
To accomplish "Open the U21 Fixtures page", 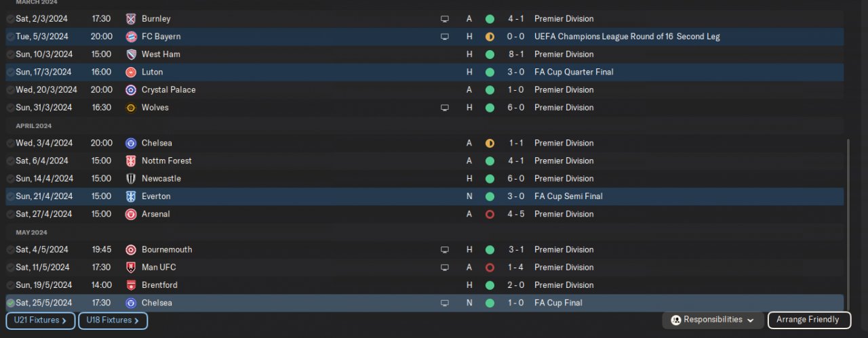I will 40,320.
